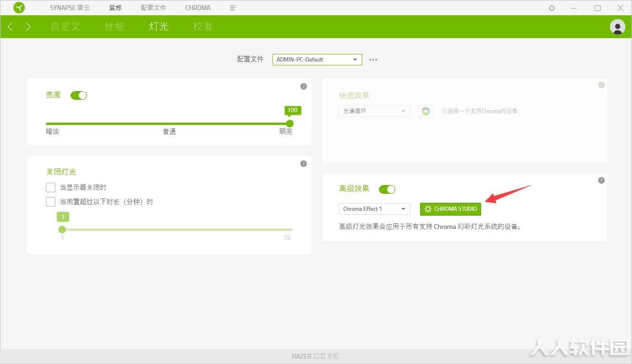Click the brightness slider handle at 100

(290, 124)
